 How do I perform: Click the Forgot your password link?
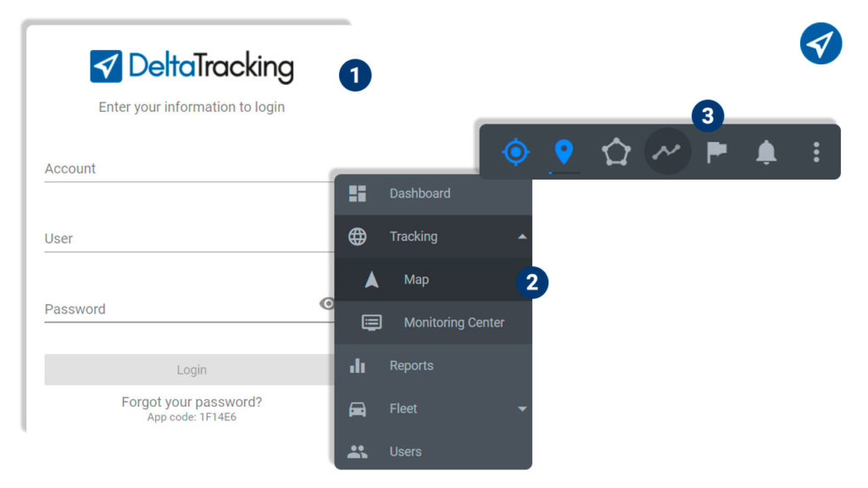tap(192, 402)
